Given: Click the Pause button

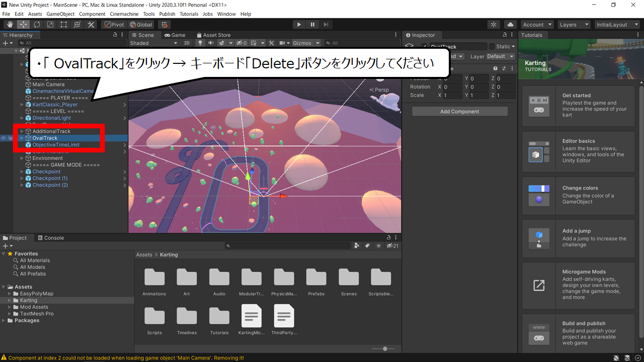Looking at the screenshot, I should coord(312,25).
